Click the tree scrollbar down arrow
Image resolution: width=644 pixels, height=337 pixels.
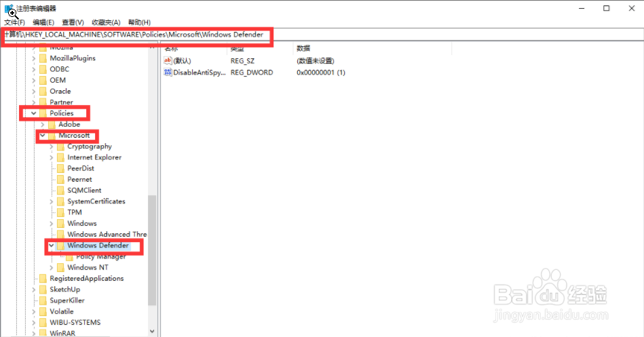point(152,332)
